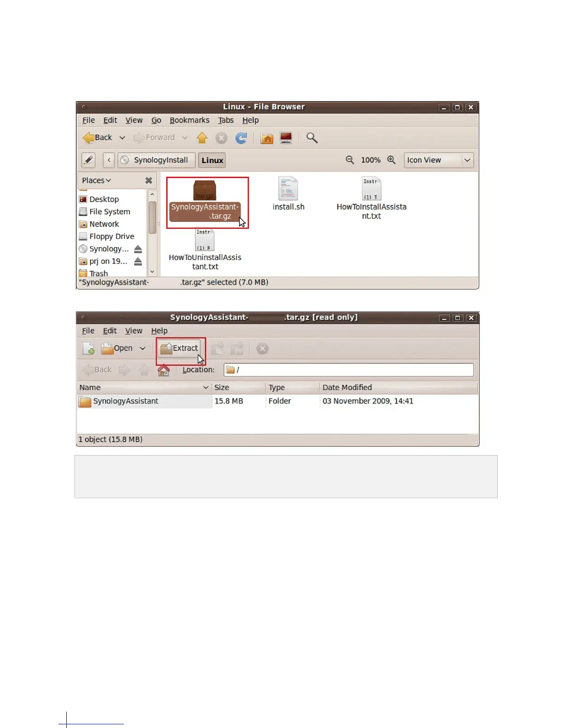Click the Add folder to archive icon
This screenshot has height=728, width=563.
237,348
